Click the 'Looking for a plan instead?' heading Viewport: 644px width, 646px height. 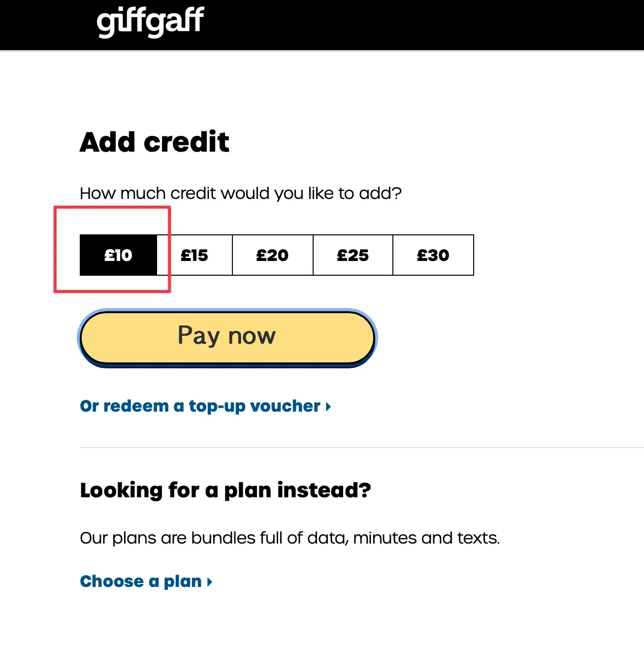point(225,490)
